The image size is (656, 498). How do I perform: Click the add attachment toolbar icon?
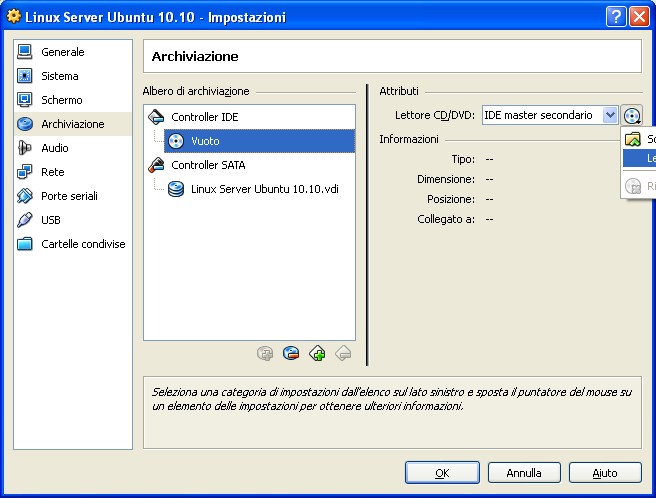[265, 354]
